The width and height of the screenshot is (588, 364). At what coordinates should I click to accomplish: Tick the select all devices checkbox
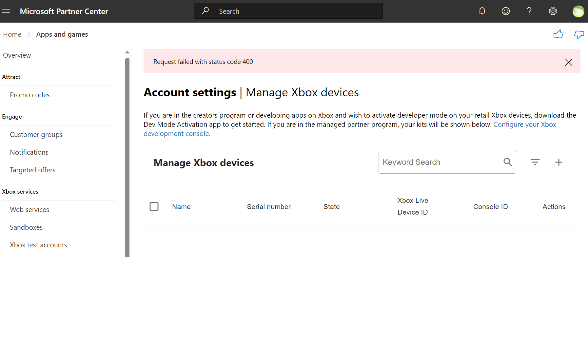click(x=154, y=206)
